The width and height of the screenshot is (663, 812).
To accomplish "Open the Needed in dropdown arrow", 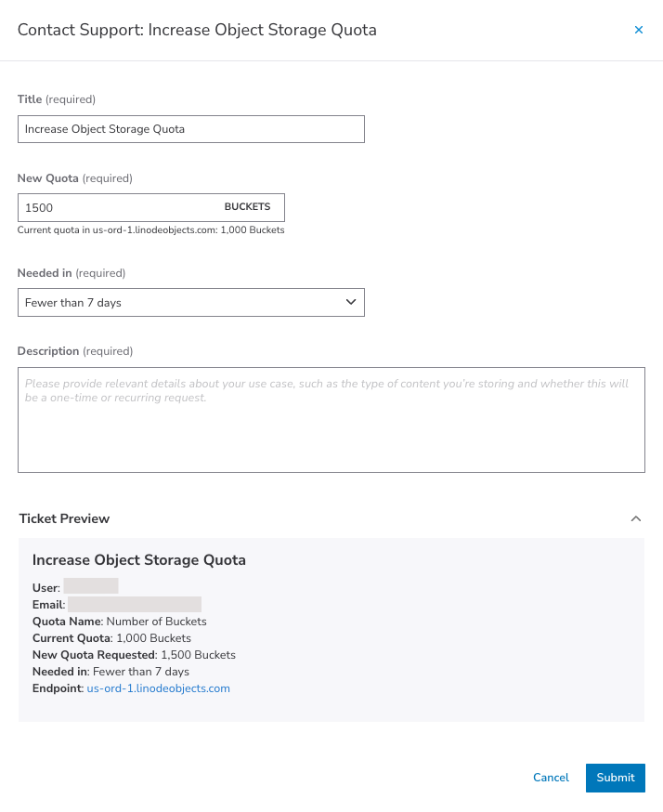I will tap(351, 302).
